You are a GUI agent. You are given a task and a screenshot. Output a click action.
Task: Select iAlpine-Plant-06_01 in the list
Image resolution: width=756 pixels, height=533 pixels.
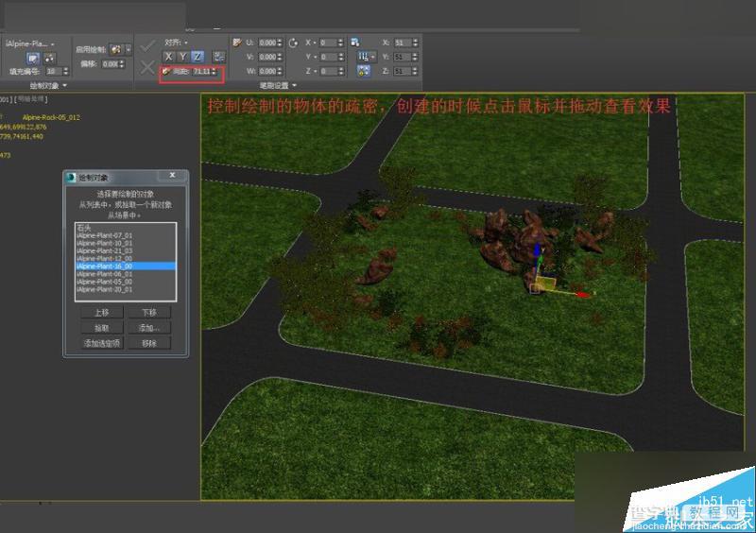pyautogui.click(x=126, y=274)
